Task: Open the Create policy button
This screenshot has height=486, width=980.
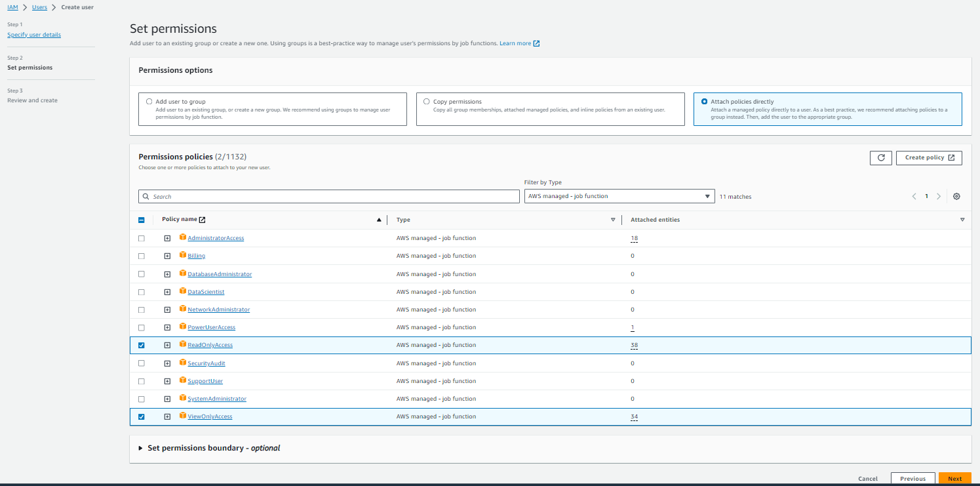Action: [x=928, y=157]
